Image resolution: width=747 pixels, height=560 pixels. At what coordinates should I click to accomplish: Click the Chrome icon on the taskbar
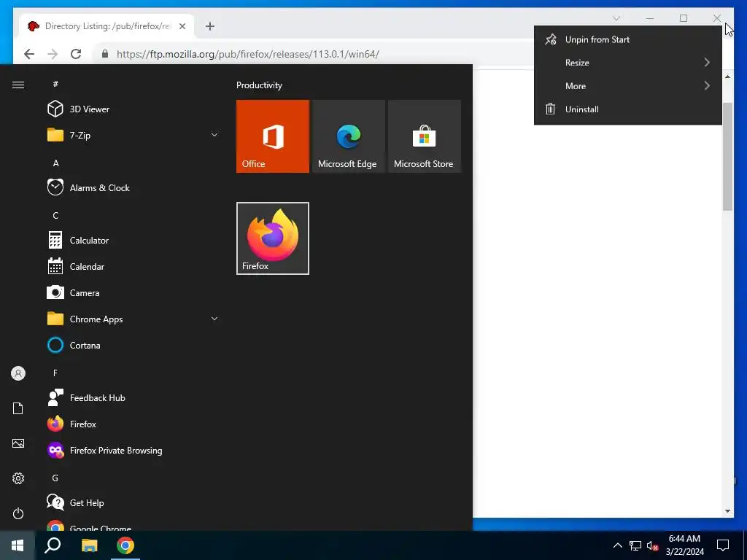pyautogui.click(x=125, y=545)
